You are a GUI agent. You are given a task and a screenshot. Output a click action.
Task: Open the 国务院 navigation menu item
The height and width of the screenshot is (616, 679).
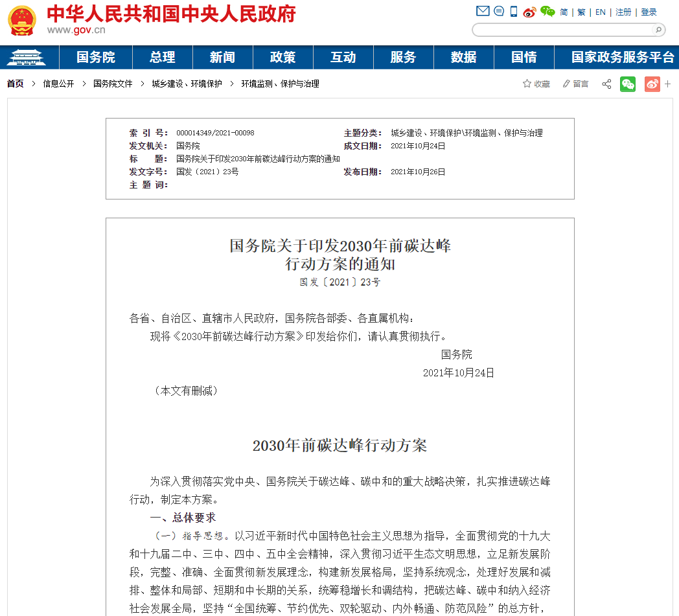(x=95, y=58)
